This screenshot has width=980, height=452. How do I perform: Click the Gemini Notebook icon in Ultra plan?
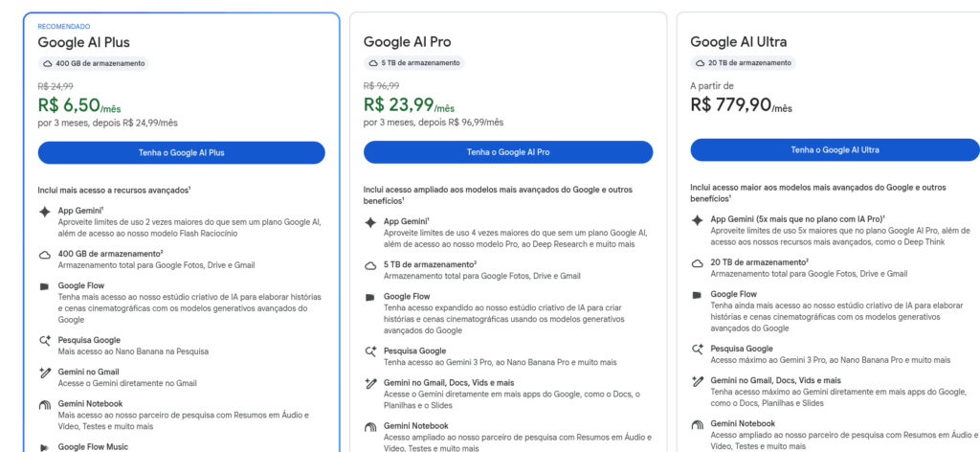(697, 424)
